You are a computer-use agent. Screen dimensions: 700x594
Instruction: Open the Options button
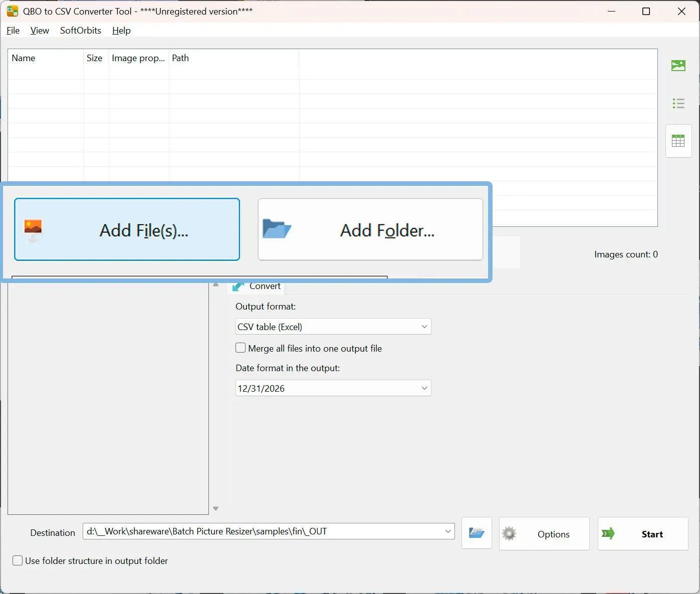click(x=544, y=533)
